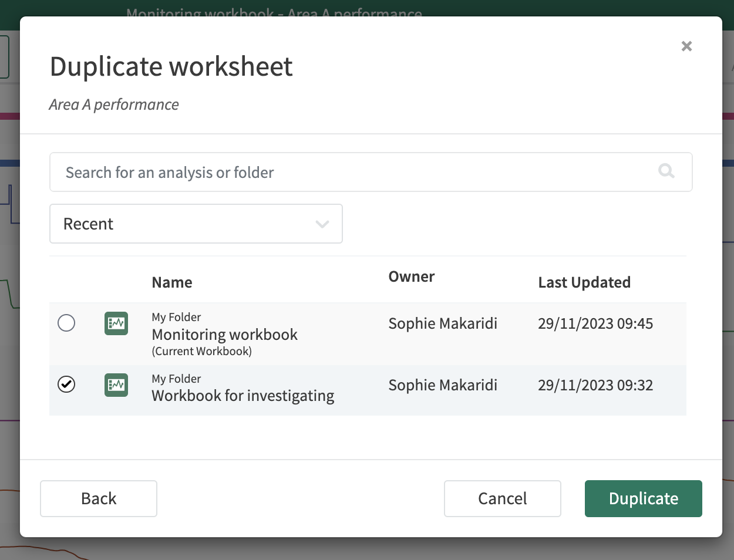
Task: Click the 29/11/2023 09:32 last updated date
Action: (595, 385)
